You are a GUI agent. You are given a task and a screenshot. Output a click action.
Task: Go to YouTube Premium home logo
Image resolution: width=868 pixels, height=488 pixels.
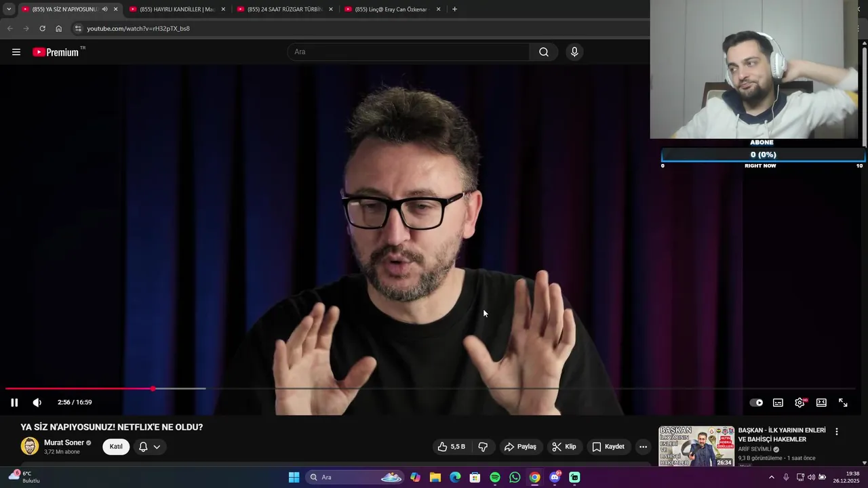click(x=56, y=52)
